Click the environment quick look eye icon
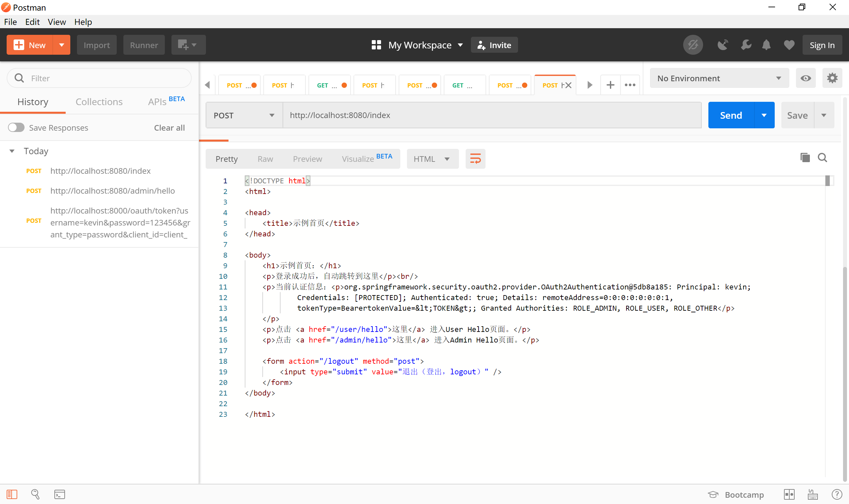This screenshot has height=504, width=849. click(x=806, y=78)
